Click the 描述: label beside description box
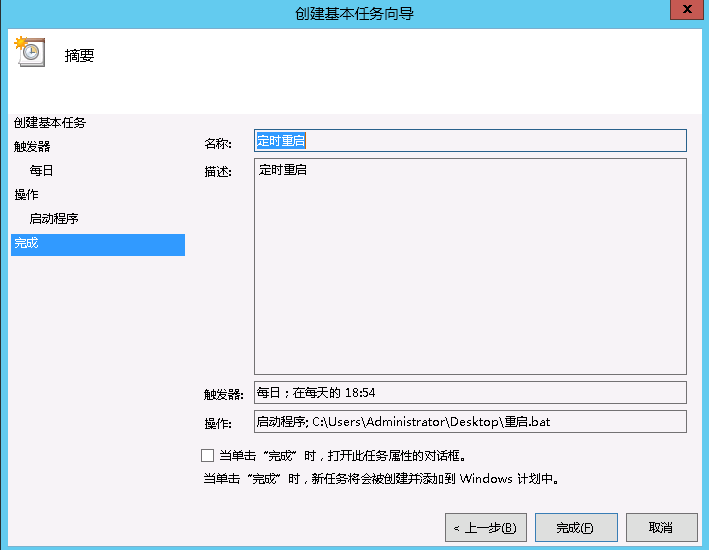The image size is (709, 550). pos(218,172)
